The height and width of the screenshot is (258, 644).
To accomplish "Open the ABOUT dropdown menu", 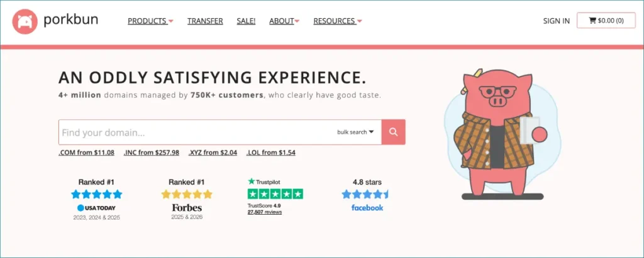I will pos(284,21).
